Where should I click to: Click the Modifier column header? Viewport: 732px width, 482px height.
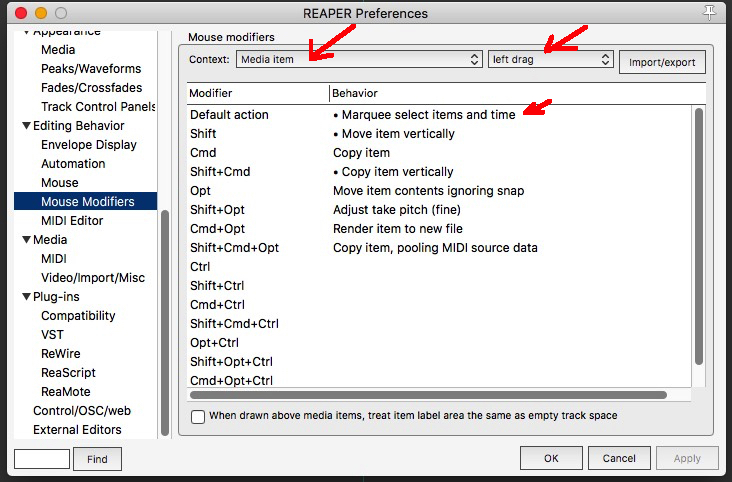tap(258, 93)
